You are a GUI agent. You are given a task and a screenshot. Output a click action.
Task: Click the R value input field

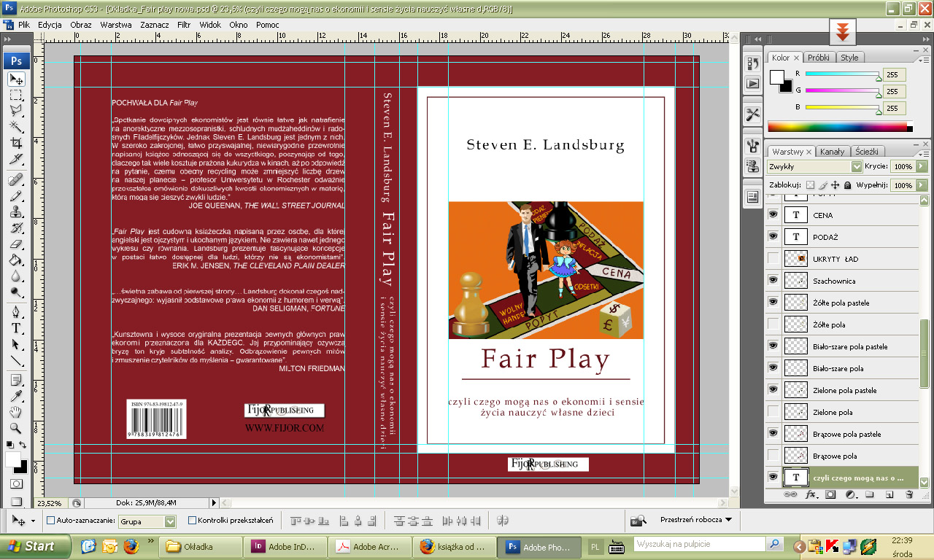(895, 74)
